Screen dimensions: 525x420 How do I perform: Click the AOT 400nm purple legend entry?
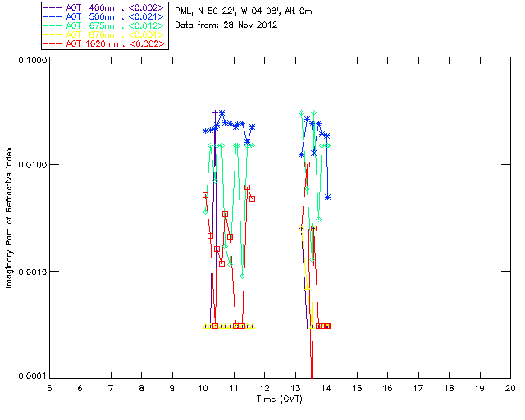click(x=103, y=7)
